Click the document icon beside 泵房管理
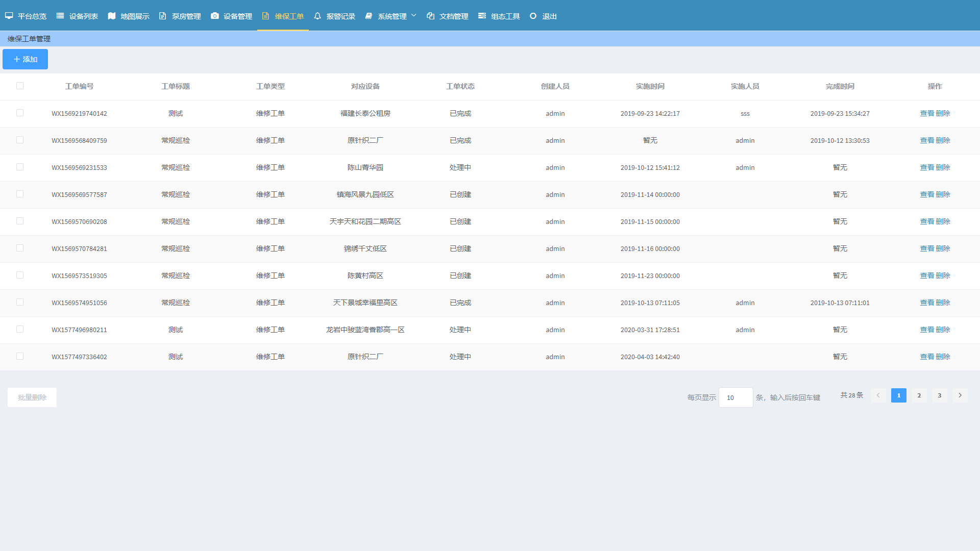 coord(163,16)
